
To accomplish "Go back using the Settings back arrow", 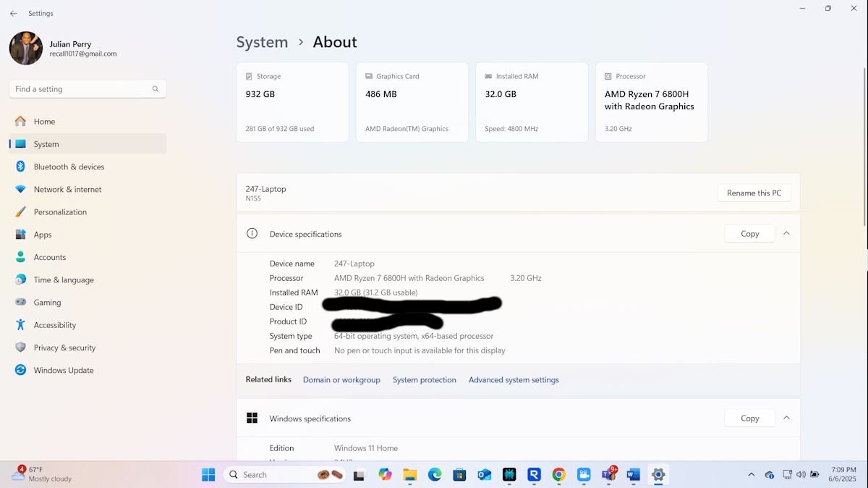I will click(x=13, y=13).
